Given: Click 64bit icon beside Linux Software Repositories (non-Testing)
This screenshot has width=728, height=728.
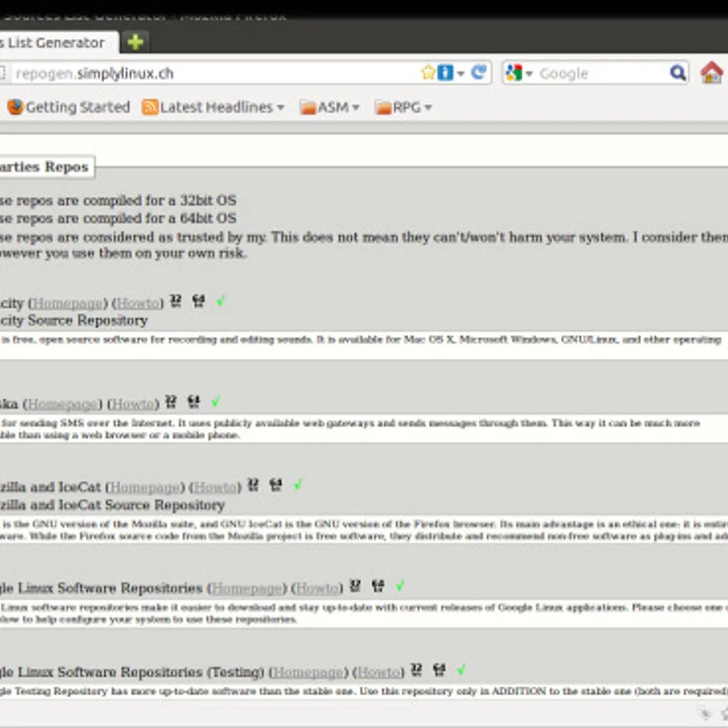Looking at the screenshot, I should pos(378,586).
